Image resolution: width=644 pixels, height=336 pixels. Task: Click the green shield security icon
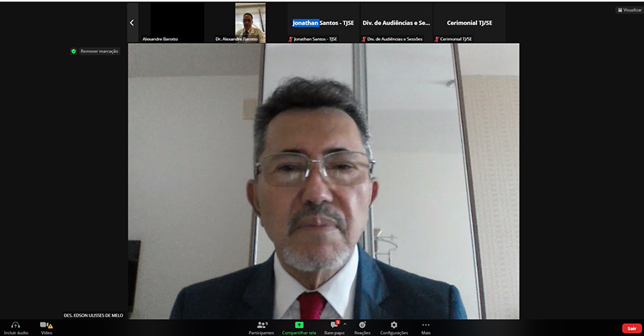(74, 52)
